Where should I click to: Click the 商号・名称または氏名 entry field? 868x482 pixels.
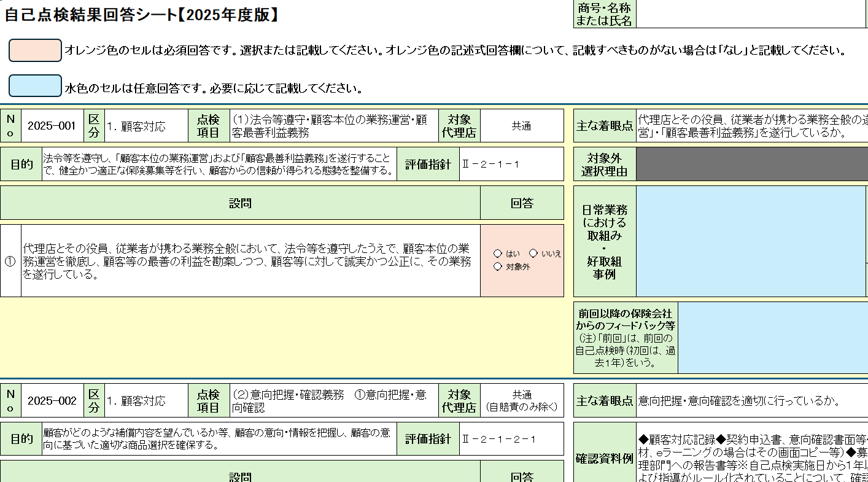(x=751, y=14)
